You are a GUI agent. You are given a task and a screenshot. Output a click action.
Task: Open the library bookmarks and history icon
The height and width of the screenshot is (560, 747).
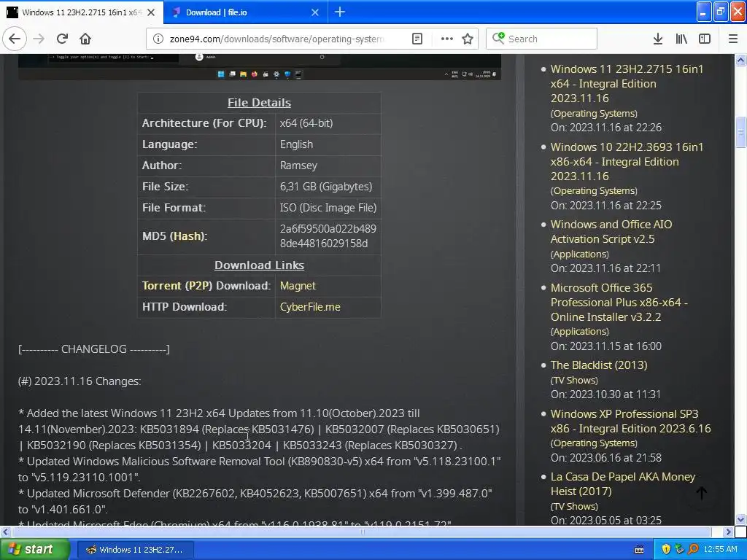[x=681, y=39]
